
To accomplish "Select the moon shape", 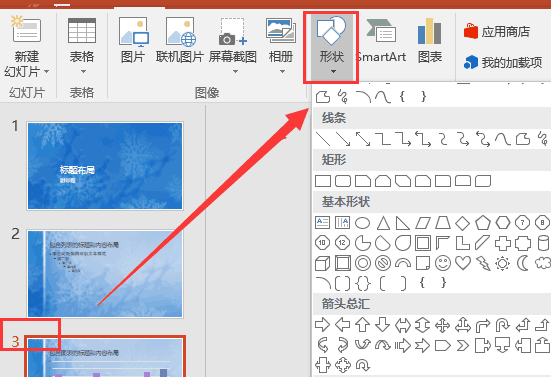I will click(523, 263).
